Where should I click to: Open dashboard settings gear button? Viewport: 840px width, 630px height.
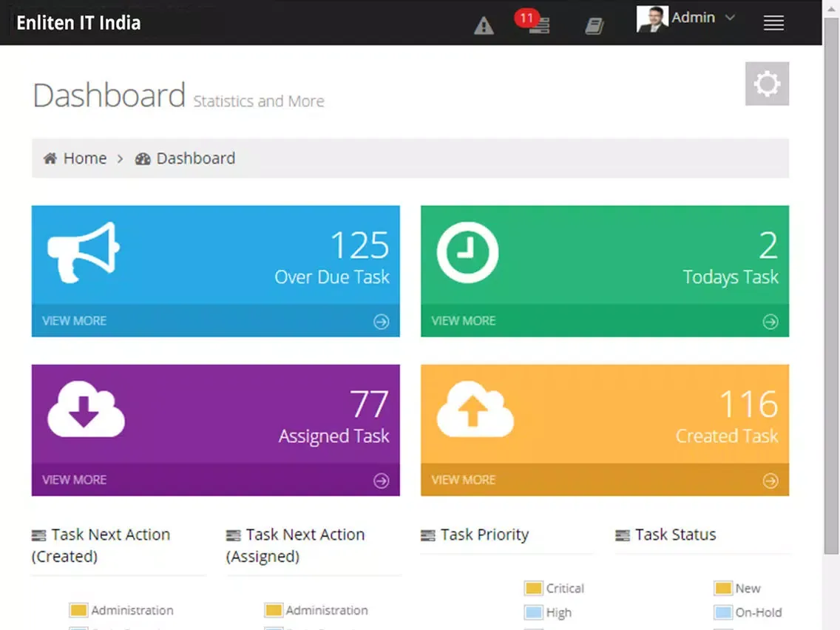767,84
